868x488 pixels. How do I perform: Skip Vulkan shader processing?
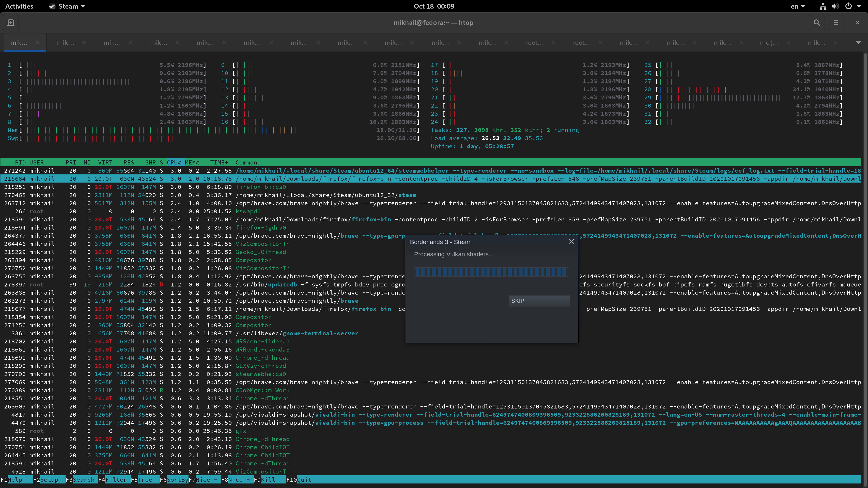pyautogui.click(x=539, y=301)
